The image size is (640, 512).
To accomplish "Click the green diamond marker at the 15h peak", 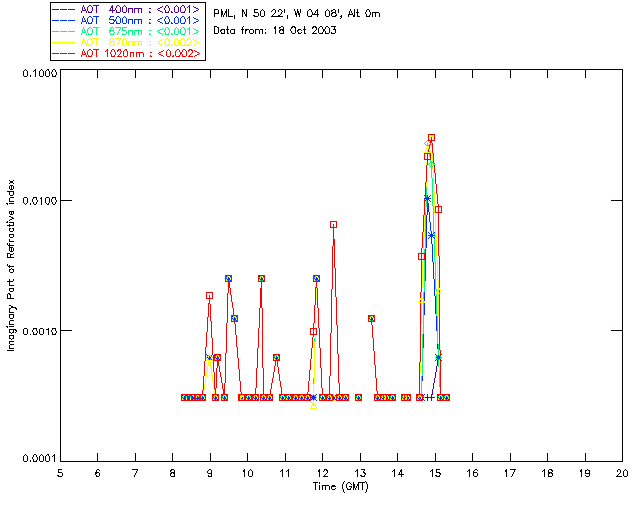I will click(427, 143).
